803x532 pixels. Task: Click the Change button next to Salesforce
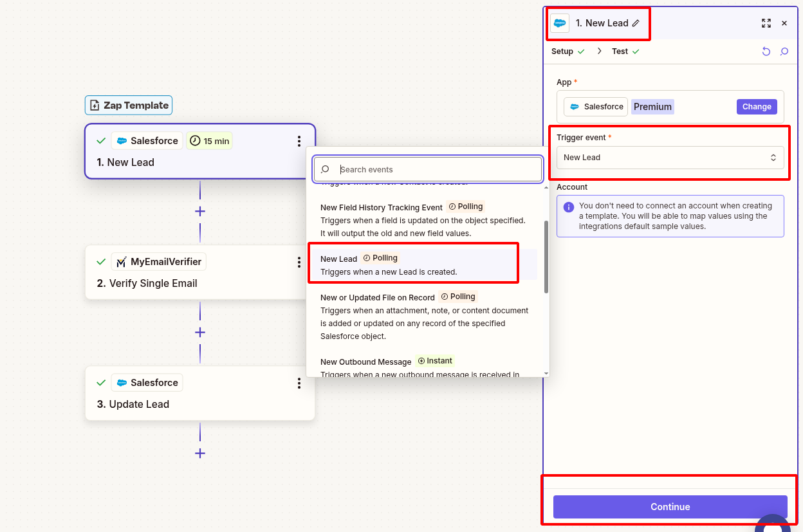[x=756, y=106]
